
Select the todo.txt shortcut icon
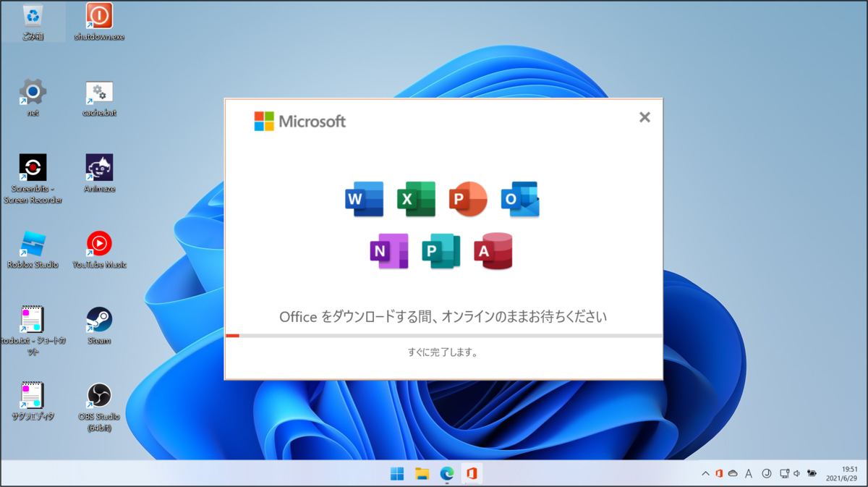click(33, 331)
